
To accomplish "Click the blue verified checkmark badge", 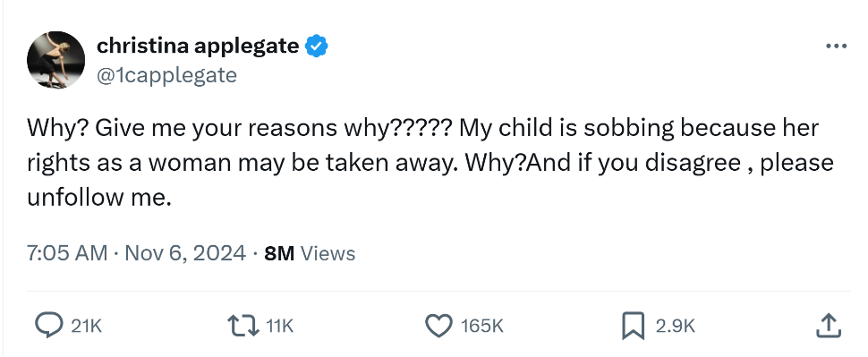I will pyautogui.click(x=317, y=47).
